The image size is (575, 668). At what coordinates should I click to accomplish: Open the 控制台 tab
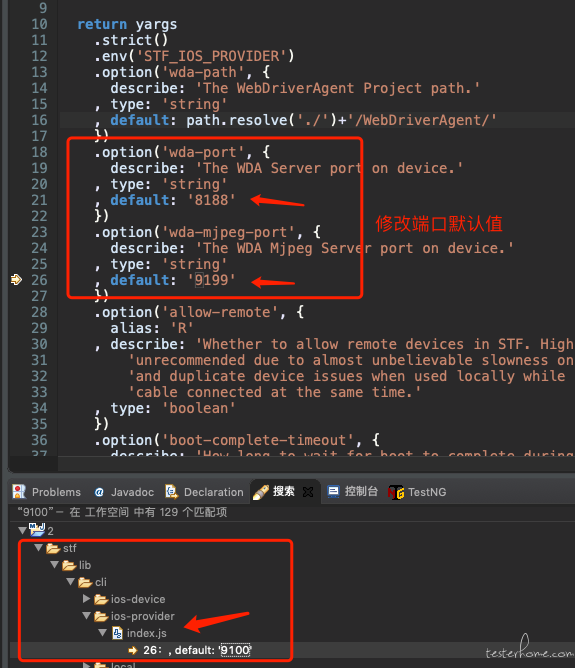tap(352, 492)
